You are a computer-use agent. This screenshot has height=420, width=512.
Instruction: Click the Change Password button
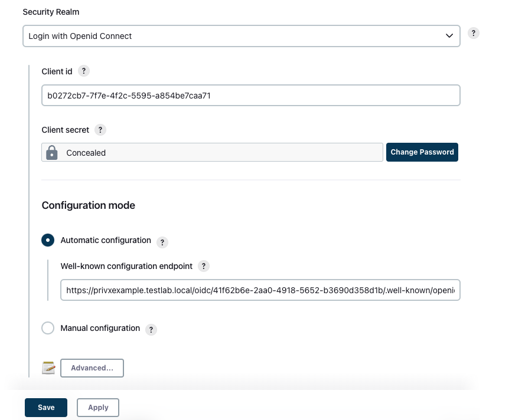[422, 152]
